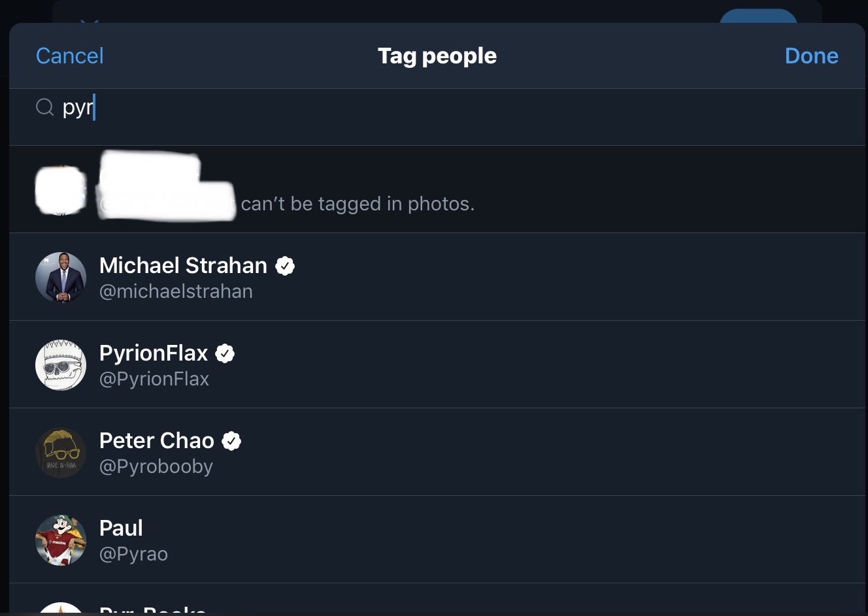Tap the @Pyrobooby handle
868x616 pixels.
point(156,466)
